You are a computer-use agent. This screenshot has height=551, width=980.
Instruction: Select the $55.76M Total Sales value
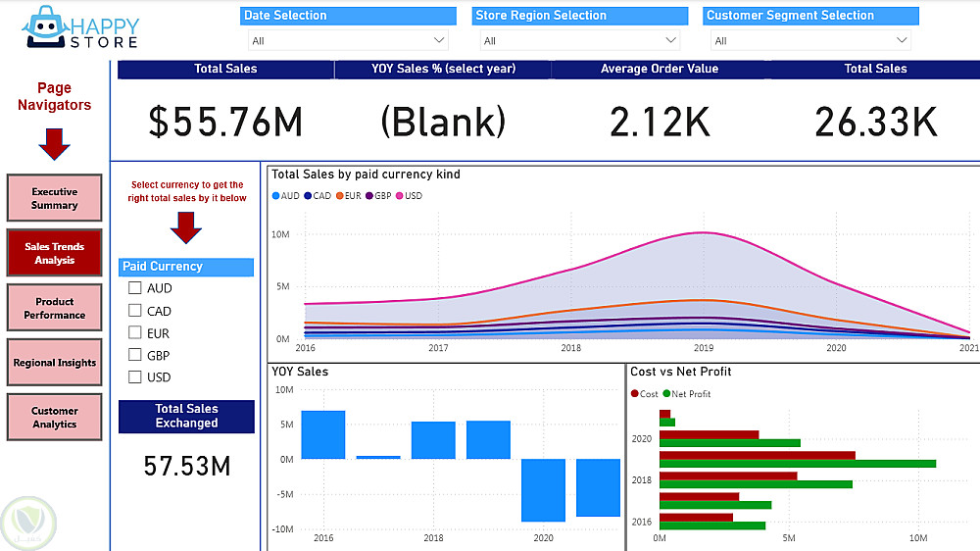click(x=225, y=122)
